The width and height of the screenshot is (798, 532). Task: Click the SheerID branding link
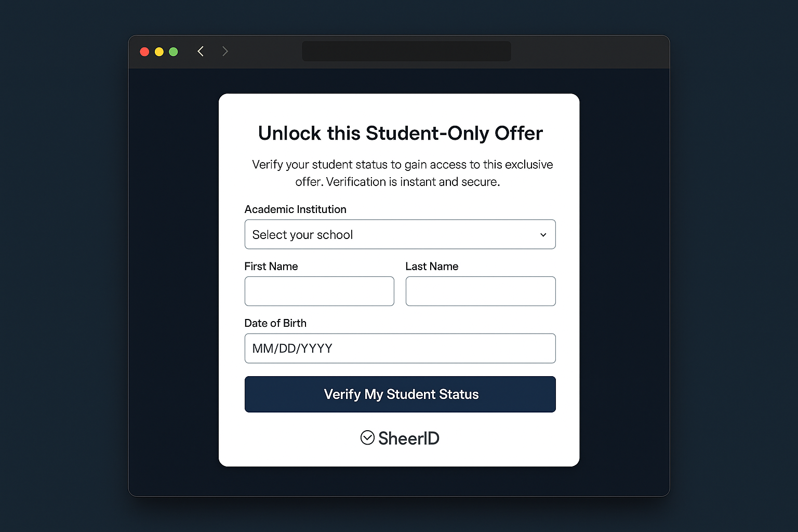click(x=400, y=438)
